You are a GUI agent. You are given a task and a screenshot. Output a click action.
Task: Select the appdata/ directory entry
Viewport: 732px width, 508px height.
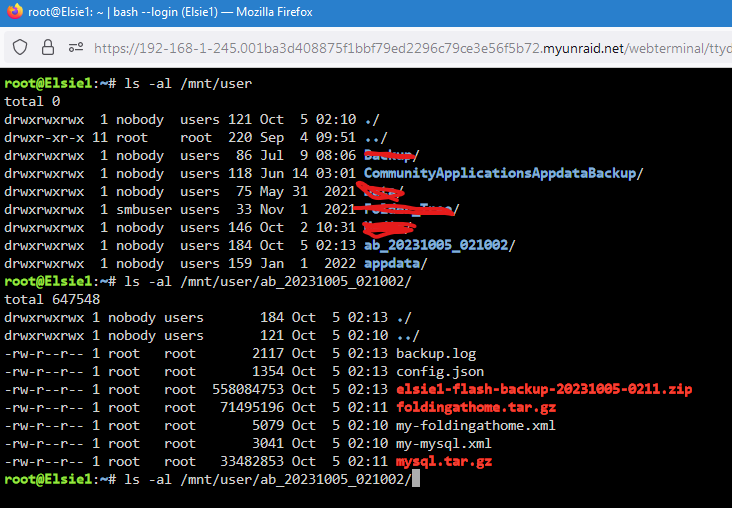395,263
